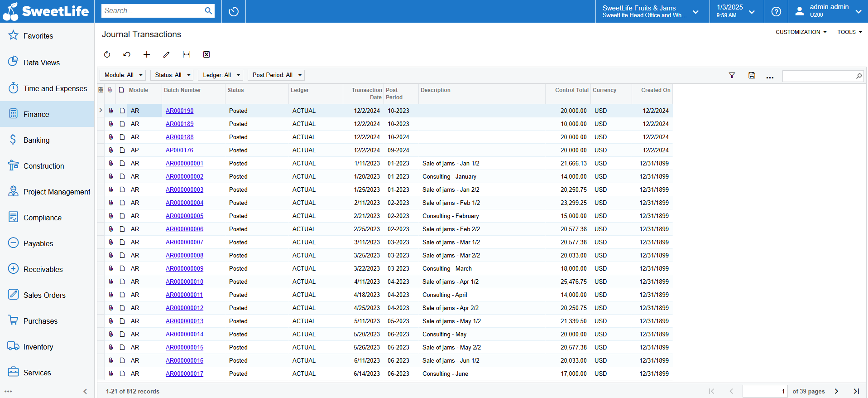Viewport: 868px width, 398px height.
Task: Export to Excel using toolbar icon
Action: coord(206,54)
